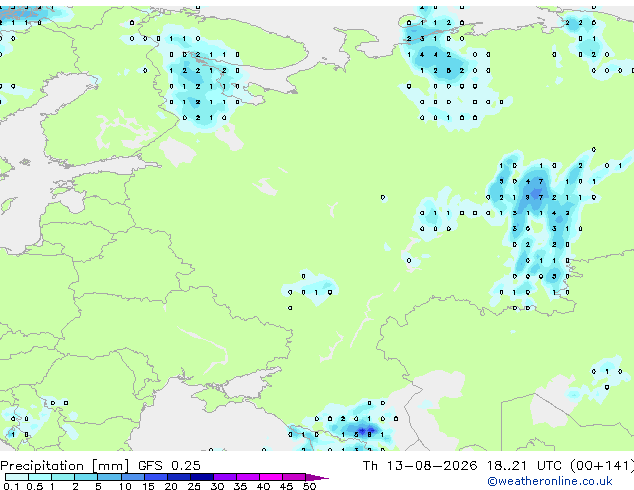Select the 25–30 mm dark blue swatch

[202, 477]
